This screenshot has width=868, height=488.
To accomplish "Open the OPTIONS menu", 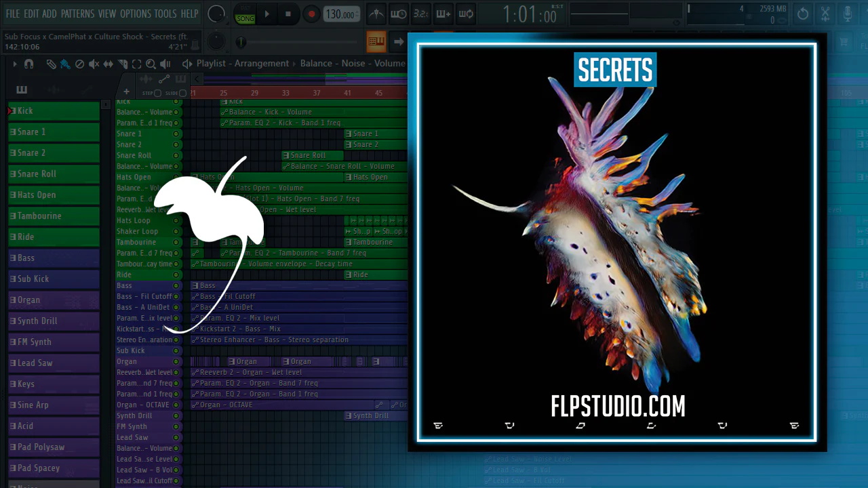I will 136,14.
